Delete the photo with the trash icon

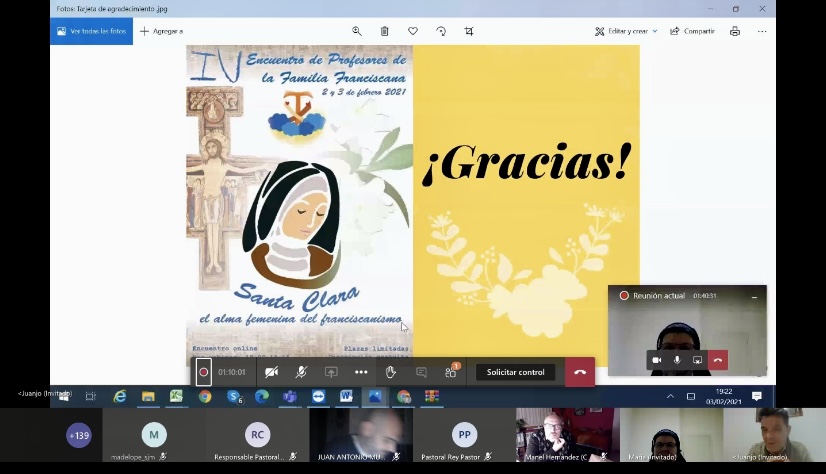[385, 31]
